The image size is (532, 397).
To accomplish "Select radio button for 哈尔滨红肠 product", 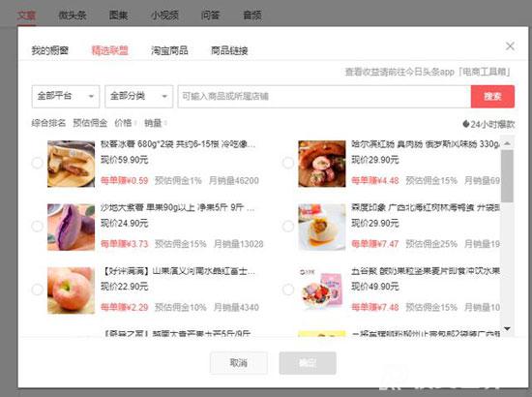I will [x=288, y=163].
